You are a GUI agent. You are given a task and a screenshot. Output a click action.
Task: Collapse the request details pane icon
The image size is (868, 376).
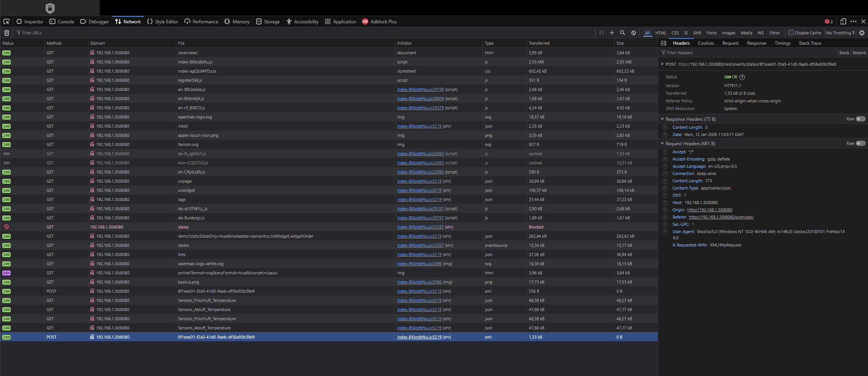click(663, 43)
